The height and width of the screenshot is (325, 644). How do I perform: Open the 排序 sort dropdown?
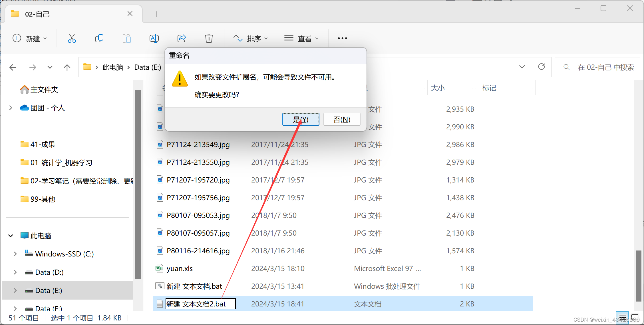(x=251, y=38)
